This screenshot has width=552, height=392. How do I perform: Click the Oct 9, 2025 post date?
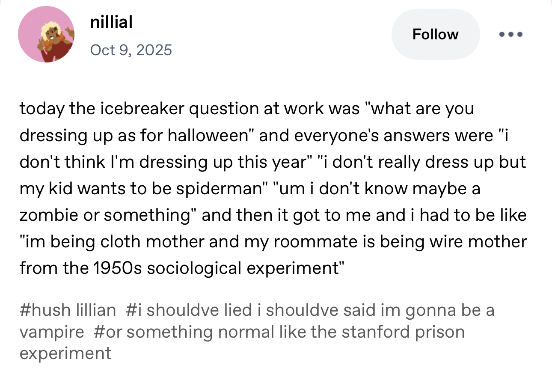click(131, 50)
